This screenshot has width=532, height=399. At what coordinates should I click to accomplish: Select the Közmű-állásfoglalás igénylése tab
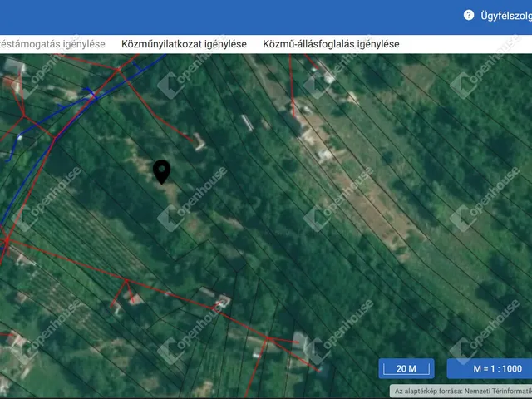[x=331, y=44]
